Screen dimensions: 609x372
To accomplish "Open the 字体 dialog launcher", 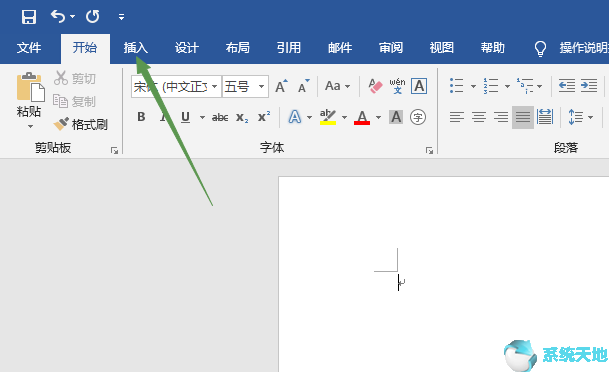I will point(429,150).
